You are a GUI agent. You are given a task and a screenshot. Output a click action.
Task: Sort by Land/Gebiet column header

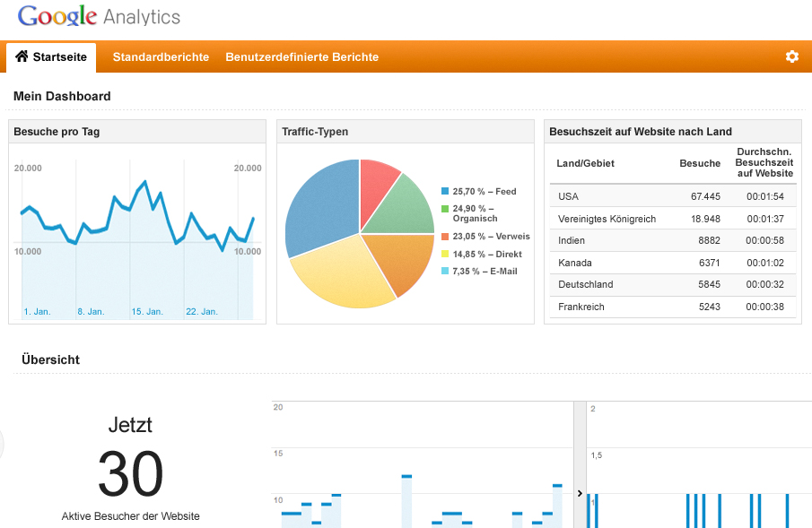pyautogui.click(x=585, y=163)
